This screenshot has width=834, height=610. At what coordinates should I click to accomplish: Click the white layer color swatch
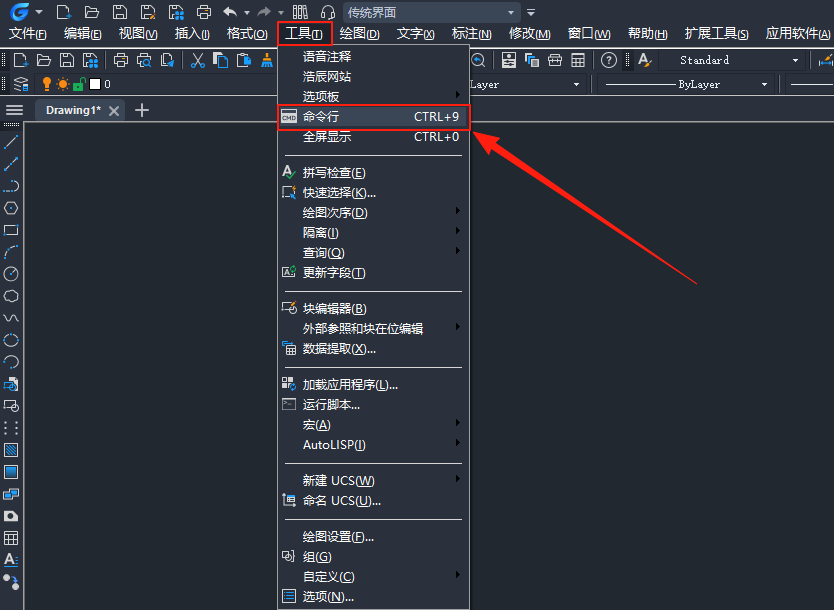click(94, 85)
